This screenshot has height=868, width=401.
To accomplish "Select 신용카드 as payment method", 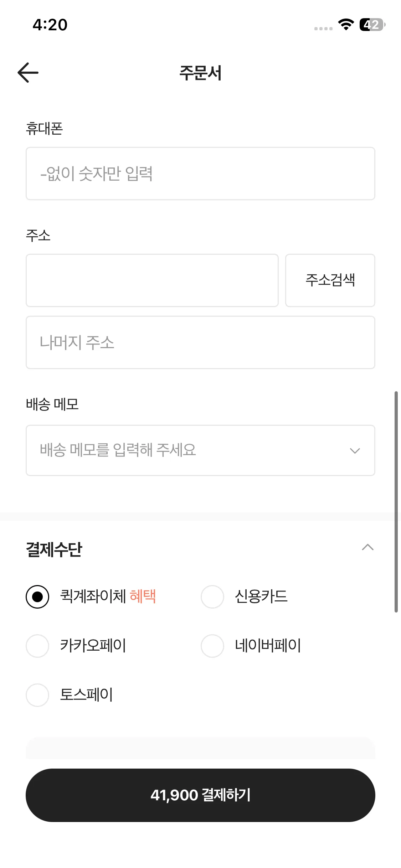I will coord(212,597).
